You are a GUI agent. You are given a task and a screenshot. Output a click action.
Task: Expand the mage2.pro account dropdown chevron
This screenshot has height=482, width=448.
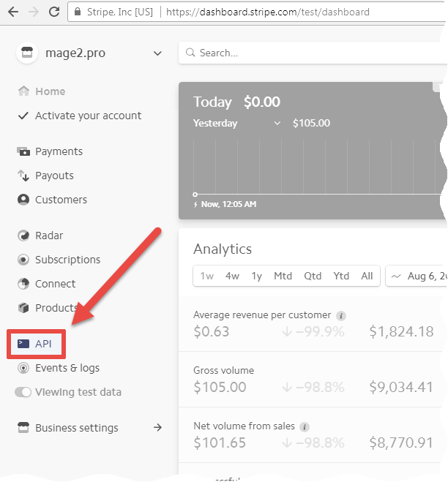(x=157, y=53)
